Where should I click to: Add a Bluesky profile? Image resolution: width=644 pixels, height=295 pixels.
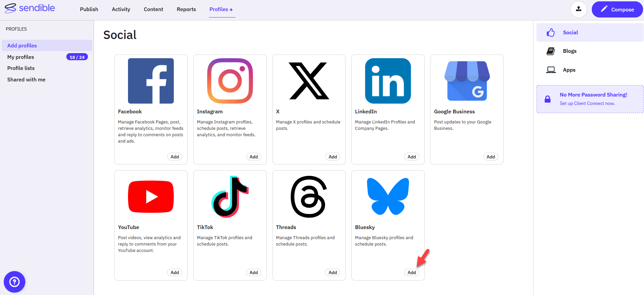412,272
